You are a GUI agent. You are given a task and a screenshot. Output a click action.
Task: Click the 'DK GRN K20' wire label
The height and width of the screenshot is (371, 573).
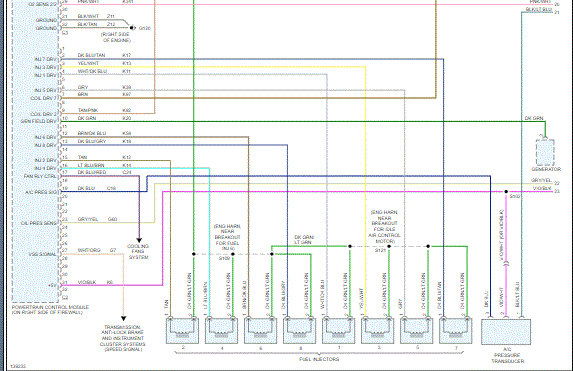click(x=104, y=118)
